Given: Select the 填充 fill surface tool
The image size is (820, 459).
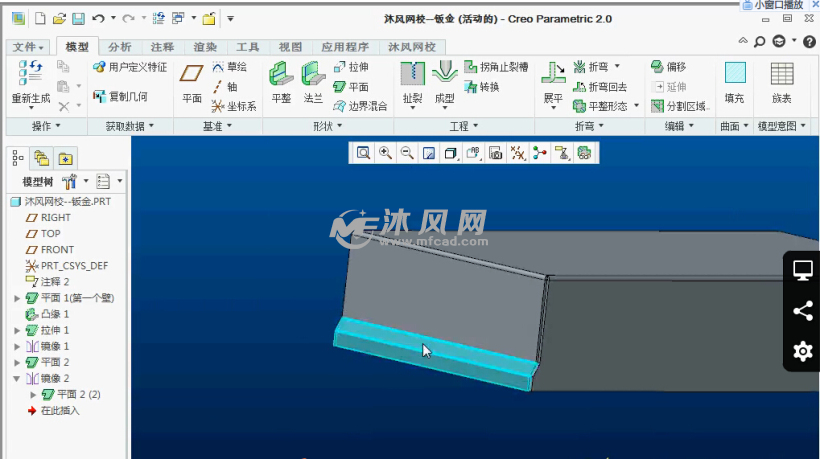Looking at the screenshot, I should (x=734, y=82).
